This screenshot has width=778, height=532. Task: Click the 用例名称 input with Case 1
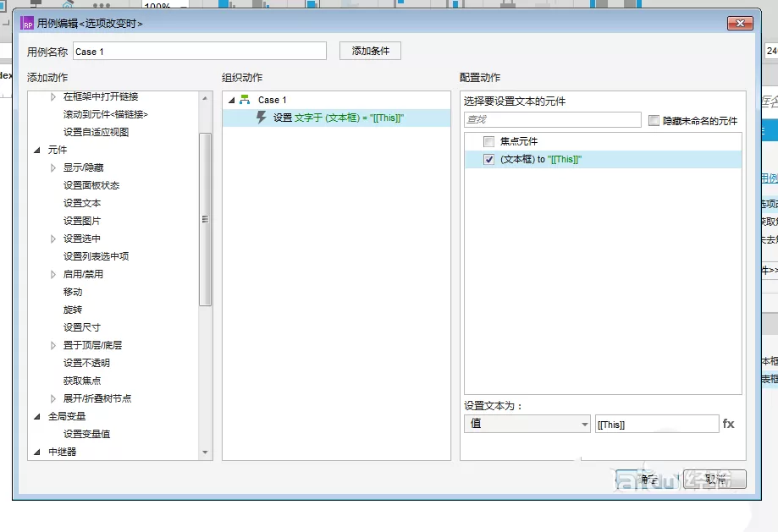(200, 51)
